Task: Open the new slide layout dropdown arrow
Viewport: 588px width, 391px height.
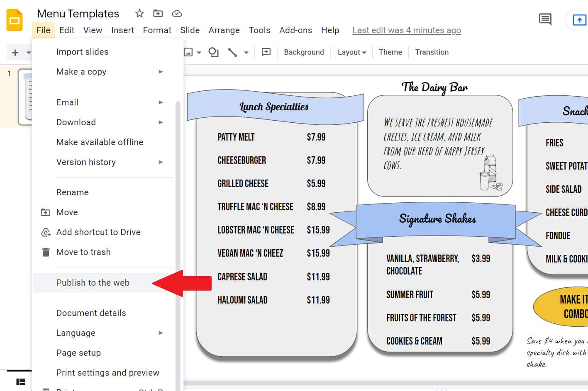Action: point(29,53)
